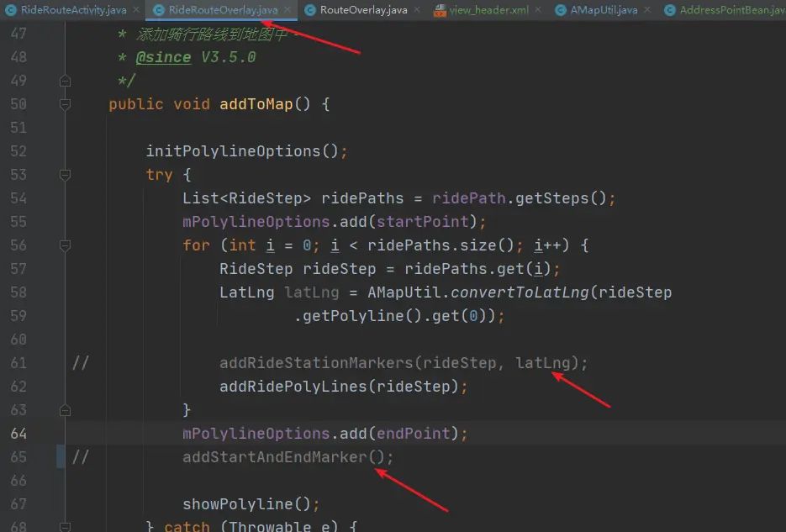Collapse the try block at line 53
The height and width of the screenshot is (532, 786).
[66, 175]
